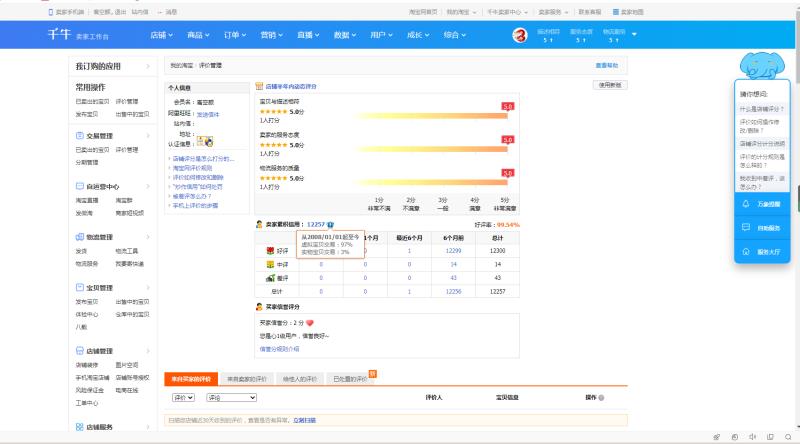The width and height of the screenshot is (800, 444).
Task: Click the red heart icon by buyer credit
Action: (x=310, y=323)
